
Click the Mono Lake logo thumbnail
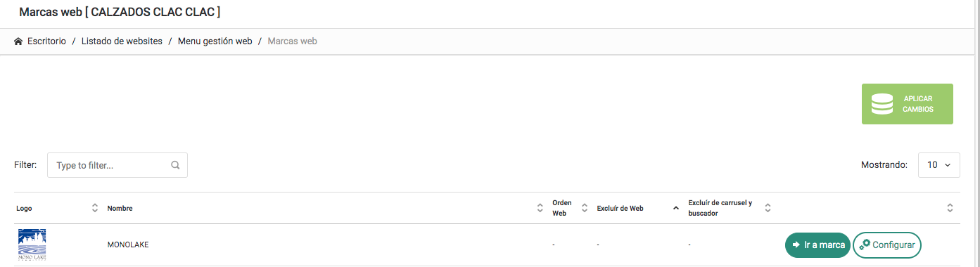[x=32, y=245]
